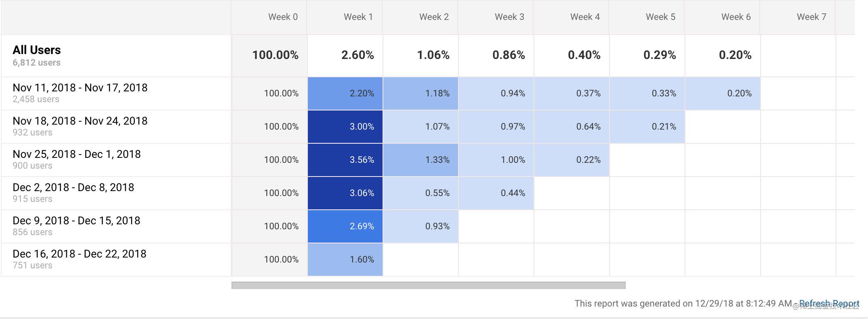Click the 0.29% Week 5 summary cell
This screenshot has width=868, height=319.
coord(659,54)
